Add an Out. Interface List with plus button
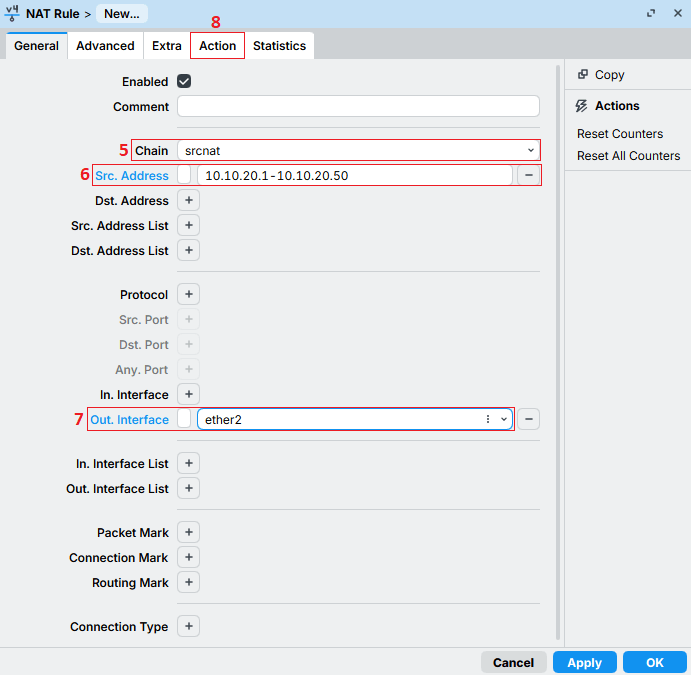The width and height of the screenshot is (691, 675). tap(189, 488)
